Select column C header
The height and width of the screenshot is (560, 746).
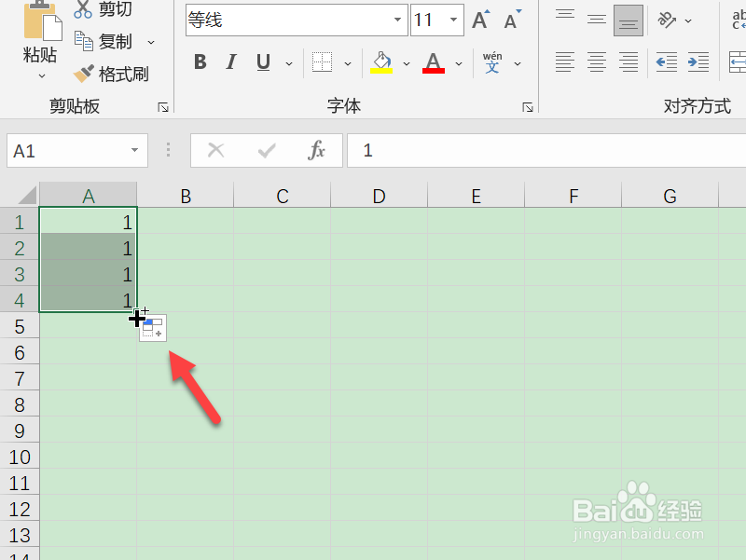pos(283,196)
